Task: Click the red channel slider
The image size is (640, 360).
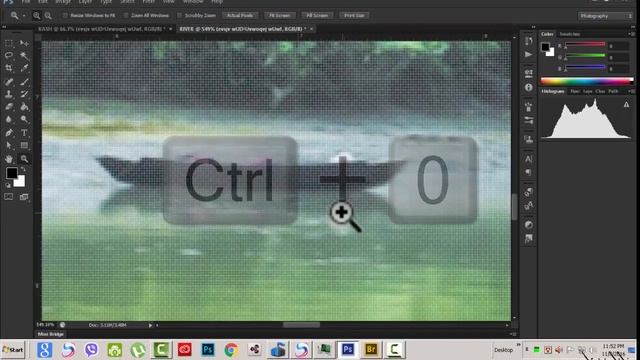Action: (x=584, y=44)
